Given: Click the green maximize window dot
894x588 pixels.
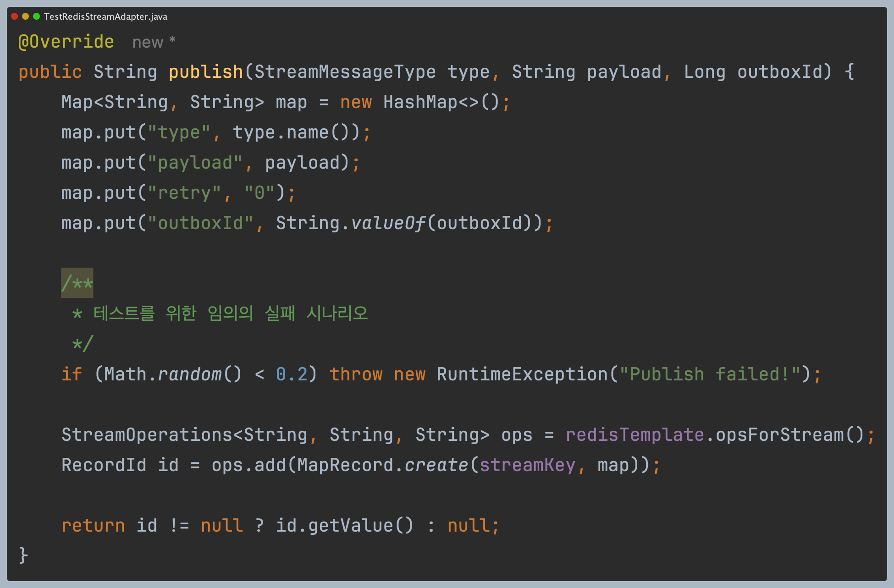Looking at the screenshot, I should [x=36, y=16].
